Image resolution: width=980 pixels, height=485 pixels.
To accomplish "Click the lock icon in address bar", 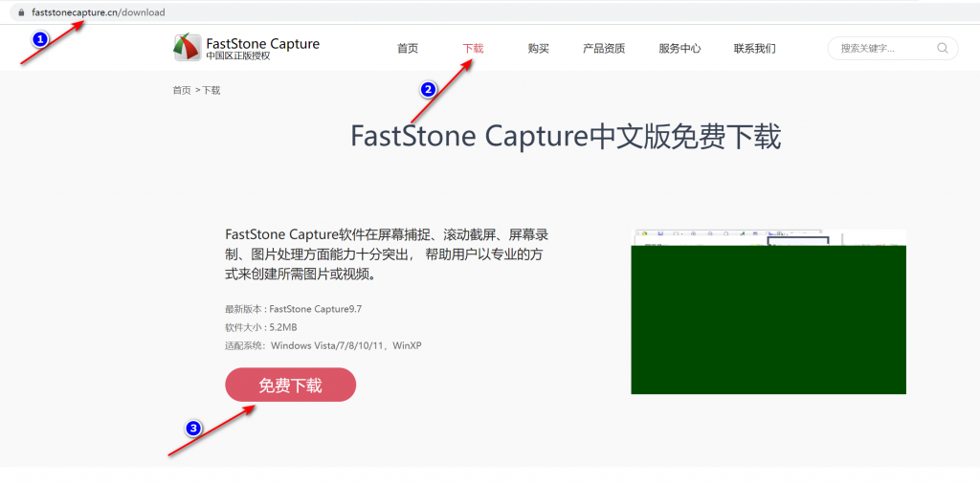I will pyautogui.click(x=22, y=11).
